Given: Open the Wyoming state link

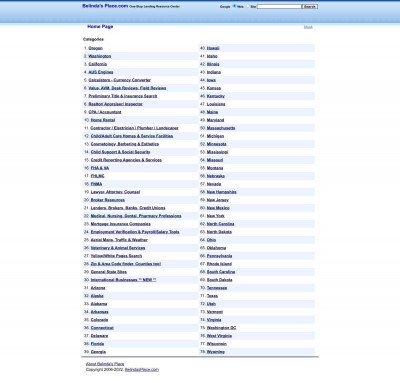Looking at the screenshot, I should (x=216, y=352).
